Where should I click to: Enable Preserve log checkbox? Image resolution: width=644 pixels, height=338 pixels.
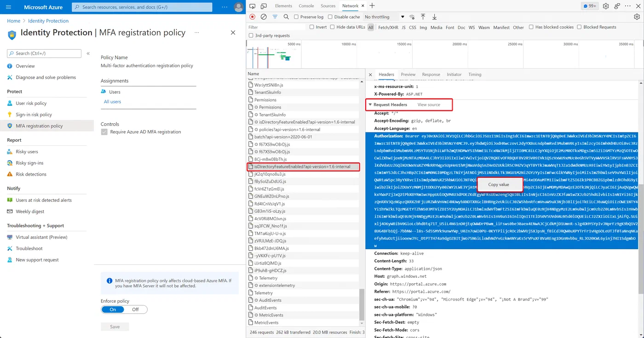click(296, 17)
